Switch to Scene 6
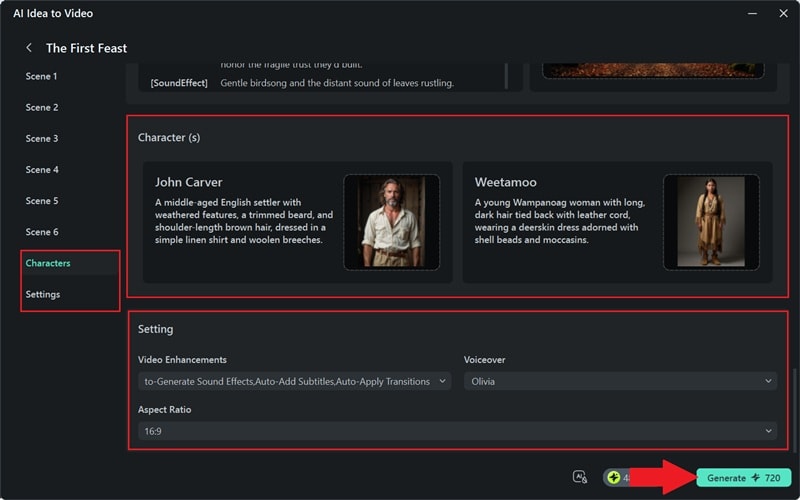 click(x=42, y=232)
